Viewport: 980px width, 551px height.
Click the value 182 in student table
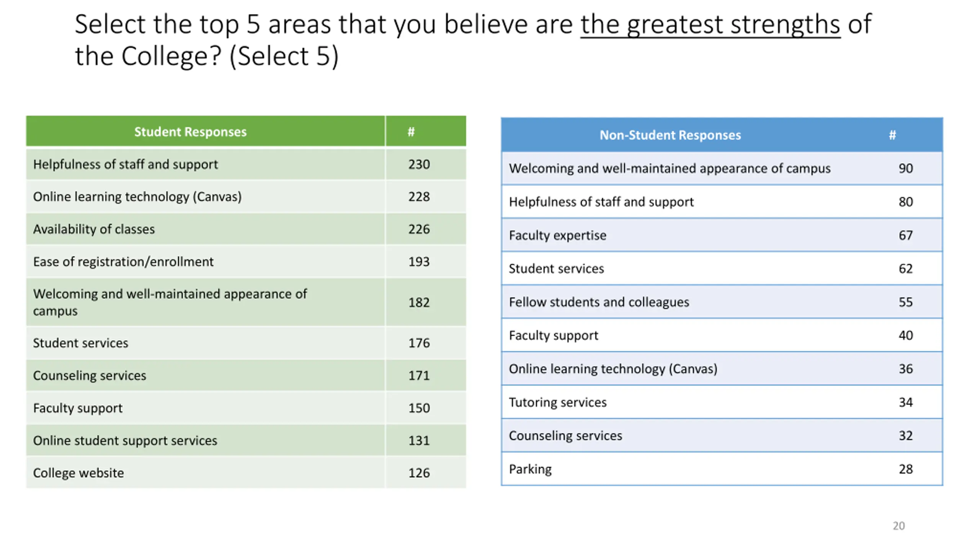419,302
